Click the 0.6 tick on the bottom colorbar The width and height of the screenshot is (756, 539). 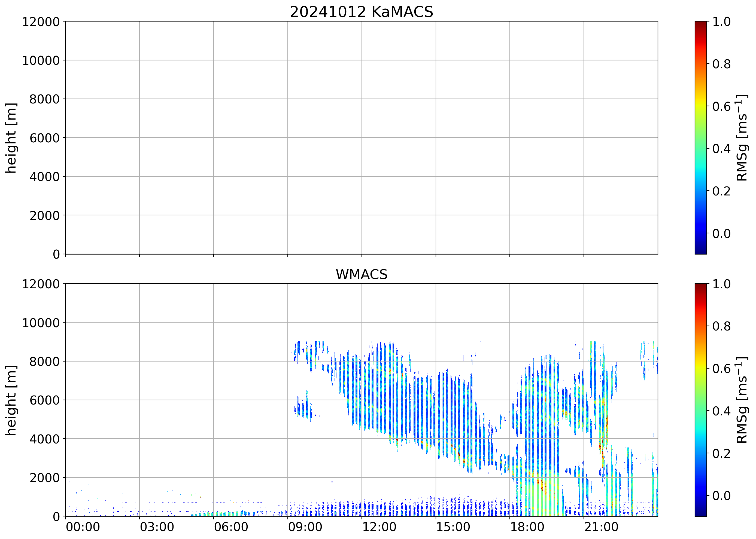[x=721, y=369]
